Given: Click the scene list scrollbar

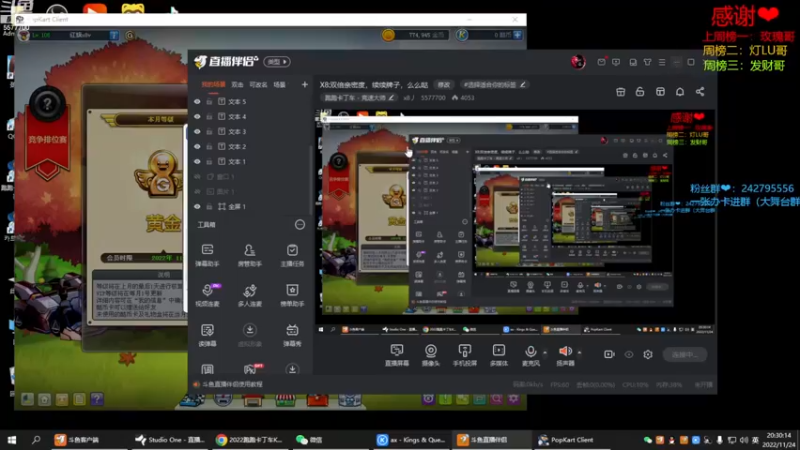Looking at the screenshot, I should pyautogui.click(x=310, y=179).
